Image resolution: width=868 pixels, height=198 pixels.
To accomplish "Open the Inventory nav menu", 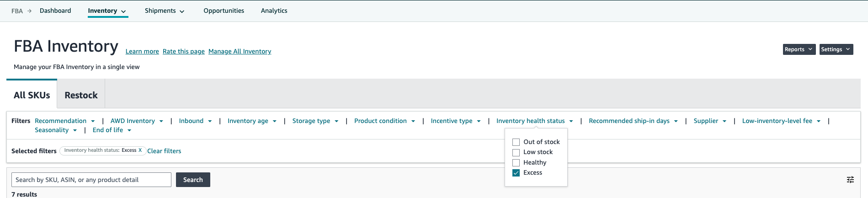I will [107, 11].
